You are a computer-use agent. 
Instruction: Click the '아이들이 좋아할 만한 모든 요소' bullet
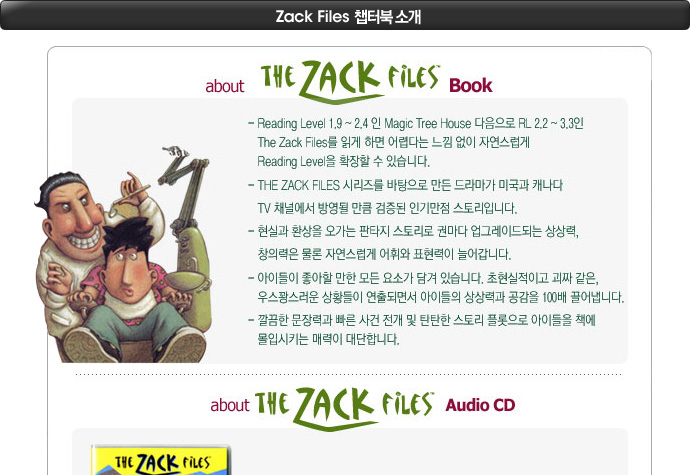coord(423,278)
